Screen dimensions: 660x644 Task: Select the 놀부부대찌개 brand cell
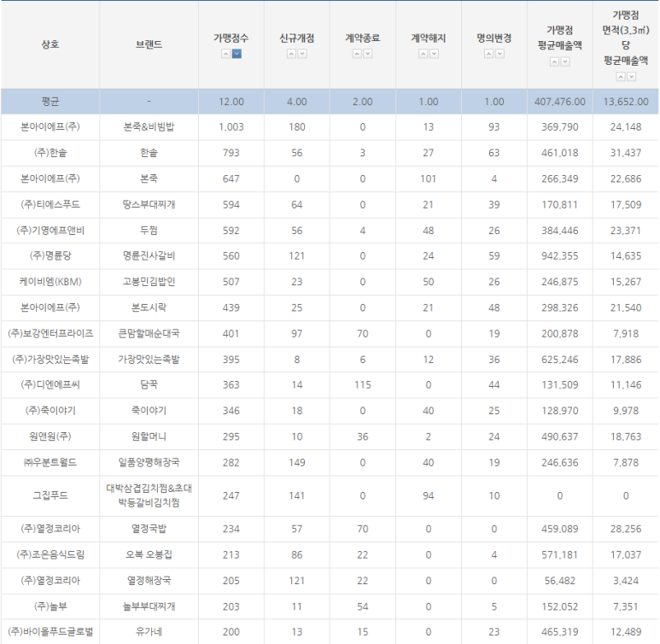click(x=149, y=606)
